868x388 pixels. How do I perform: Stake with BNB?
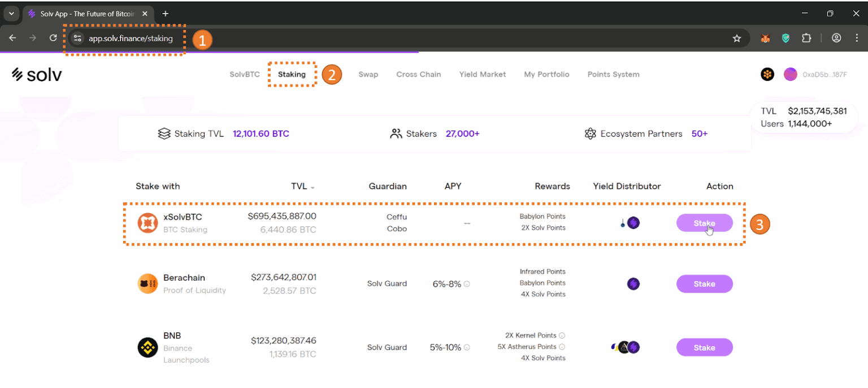pyautogui.click(x=705, y=347)
